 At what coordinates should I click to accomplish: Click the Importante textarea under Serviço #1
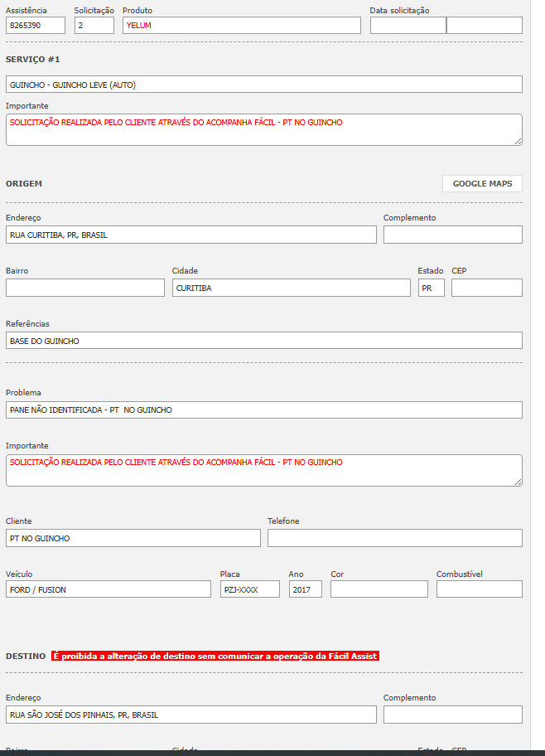[263, 129]
